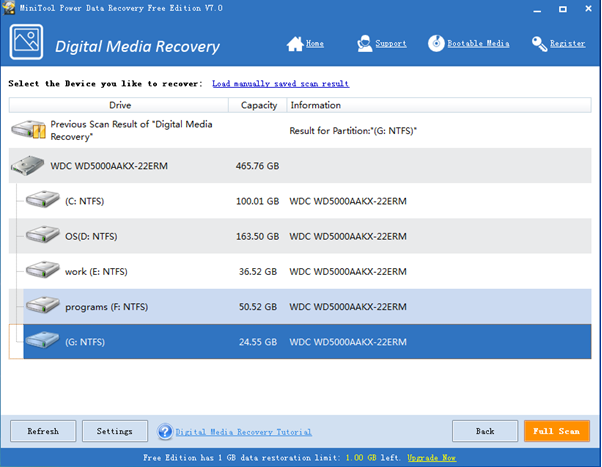This screenshot has height=467, width=602.
Task: Click the 36.52 GB capacity value
Action: (x=258, y=272)
